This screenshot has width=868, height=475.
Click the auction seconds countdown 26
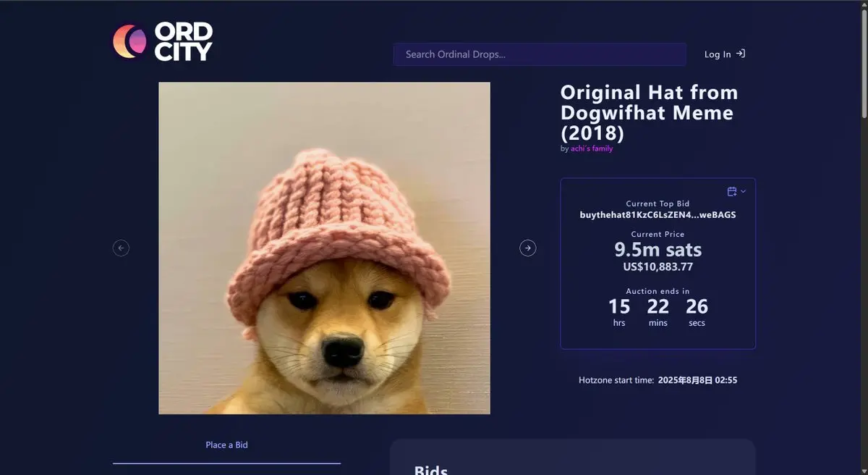pos(697,306)
